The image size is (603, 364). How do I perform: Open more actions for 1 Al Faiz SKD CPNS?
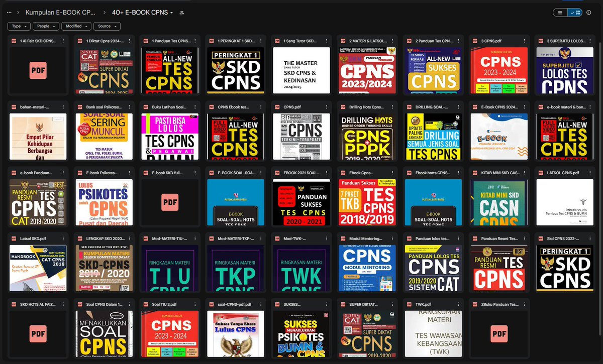tap(63, 41)
